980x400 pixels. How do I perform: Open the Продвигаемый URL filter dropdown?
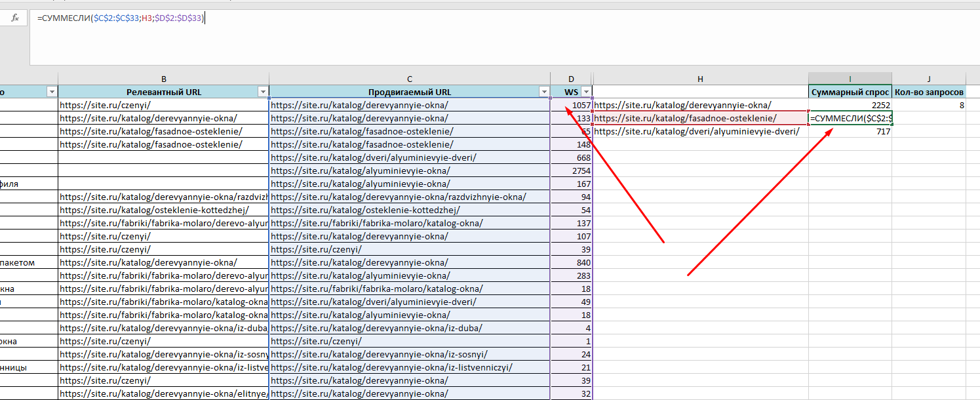543,92
